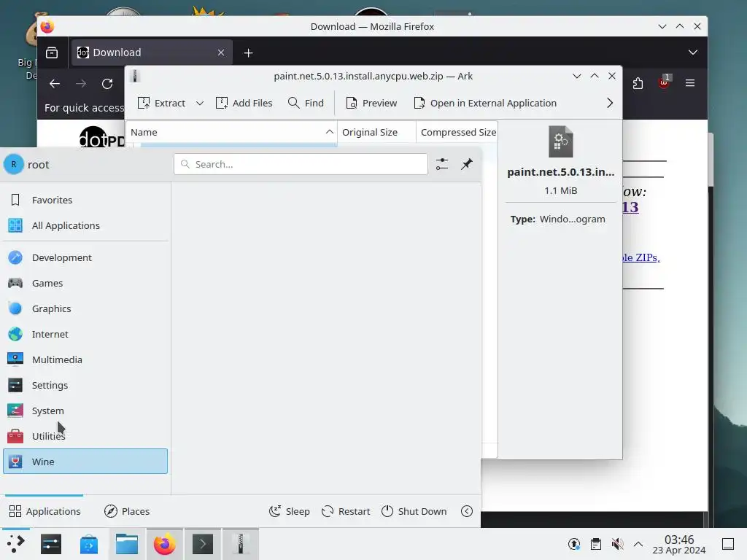This screenshot has width=747, height=560.
Task: Open Dolphin file manager from the taskbar
Action: tap(127, 544)
